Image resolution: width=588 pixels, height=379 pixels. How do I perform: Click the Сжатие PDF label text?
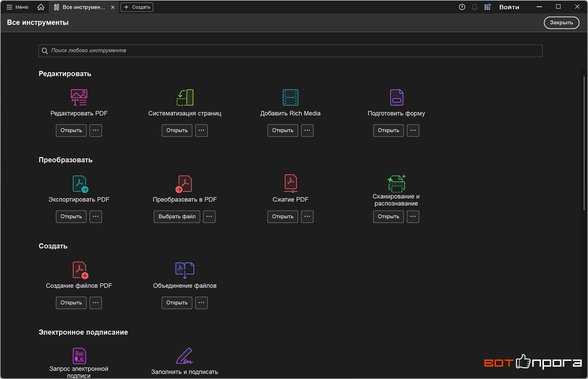(x=291, y=199)
